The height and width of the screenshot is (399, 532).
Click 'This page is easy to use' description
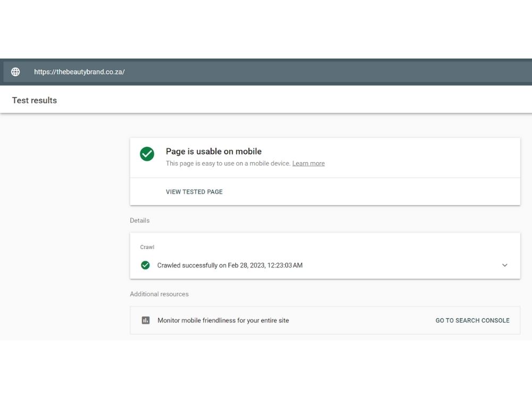coord(228,163)
